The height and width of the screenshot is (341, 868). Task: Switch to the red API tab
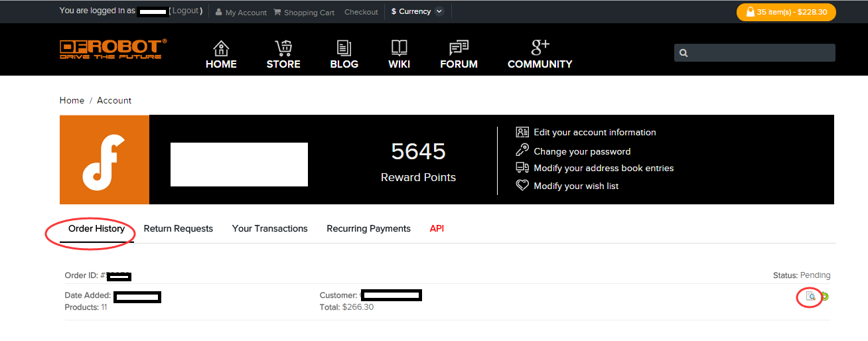[x=437, y=228]
